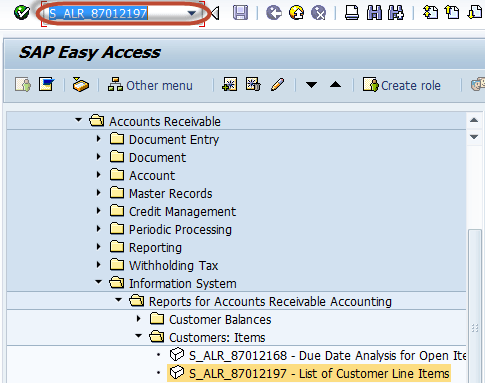Viewport: 485px width, 383px height.
Task: Expand the Reporting folder
Action: (98, 246)
